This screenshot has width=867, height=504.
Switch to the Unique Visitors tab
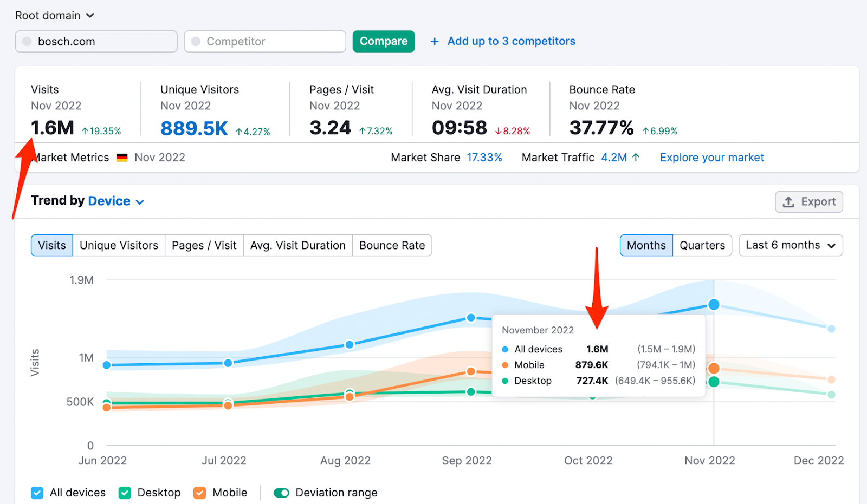(x=119, y=245)
